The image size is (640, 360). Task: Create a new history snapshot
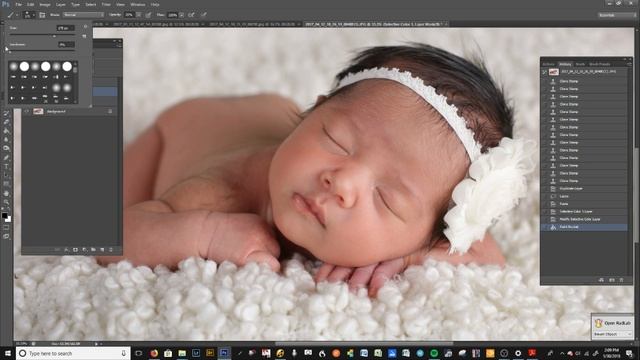(x=611, y=280)
